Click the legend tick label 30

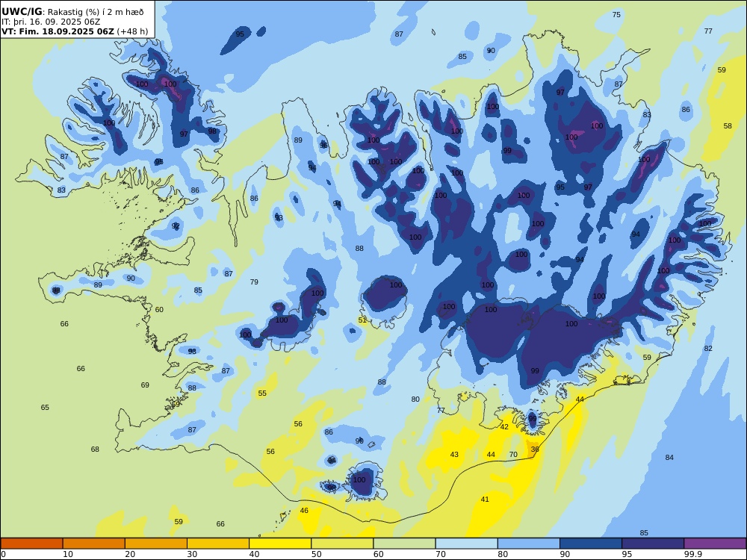pos(193,554)
